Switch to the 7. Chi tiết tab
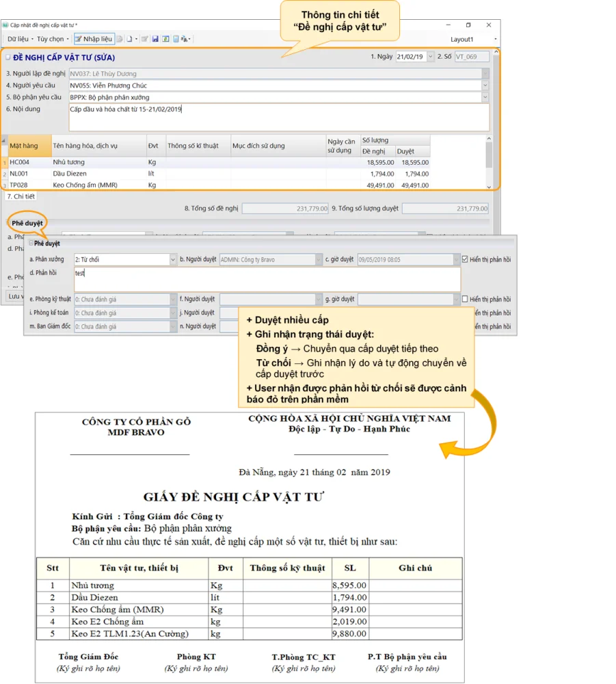The image size is (616, 684). (21, 196)
